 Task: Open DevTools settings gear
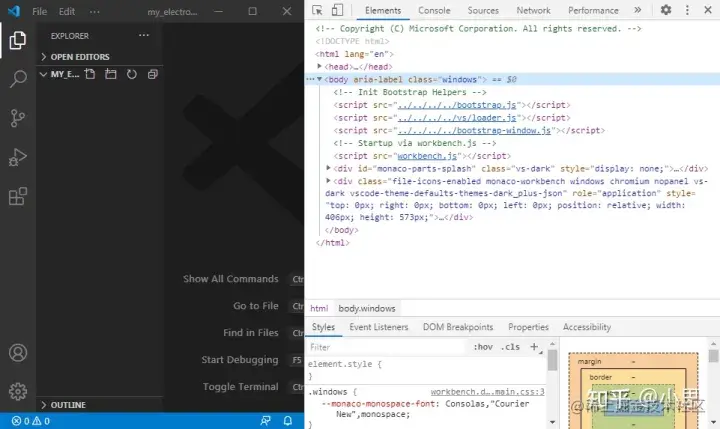(x=666, y=10)
